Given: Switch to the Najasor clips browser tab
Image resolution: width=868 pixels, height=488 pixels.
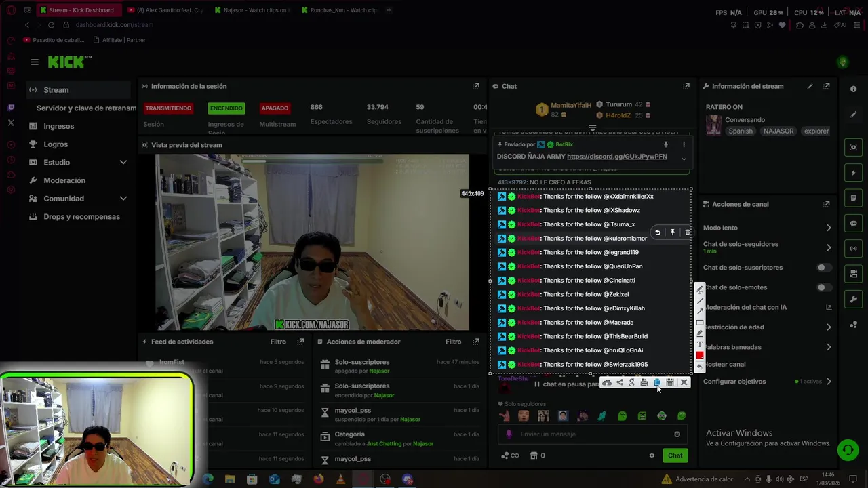Looking at the screenshot, I should click(250, 10).
